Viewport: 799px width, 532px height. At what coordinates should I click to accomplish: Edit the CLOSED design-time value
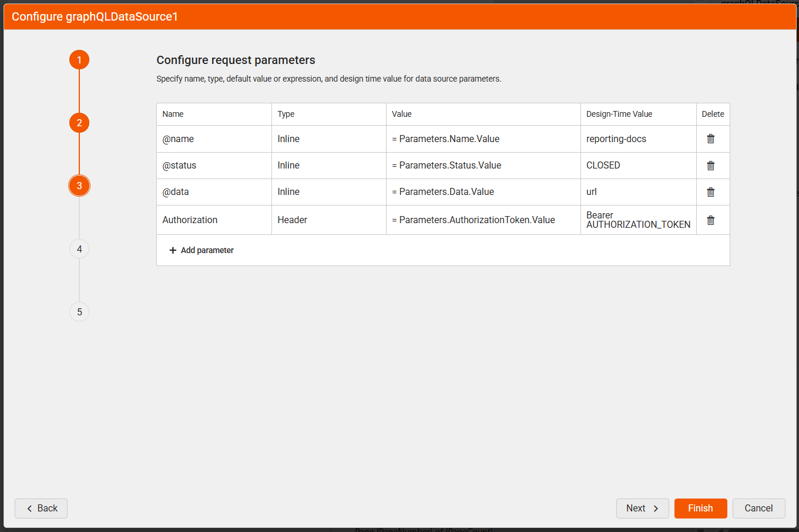[638, 166]
